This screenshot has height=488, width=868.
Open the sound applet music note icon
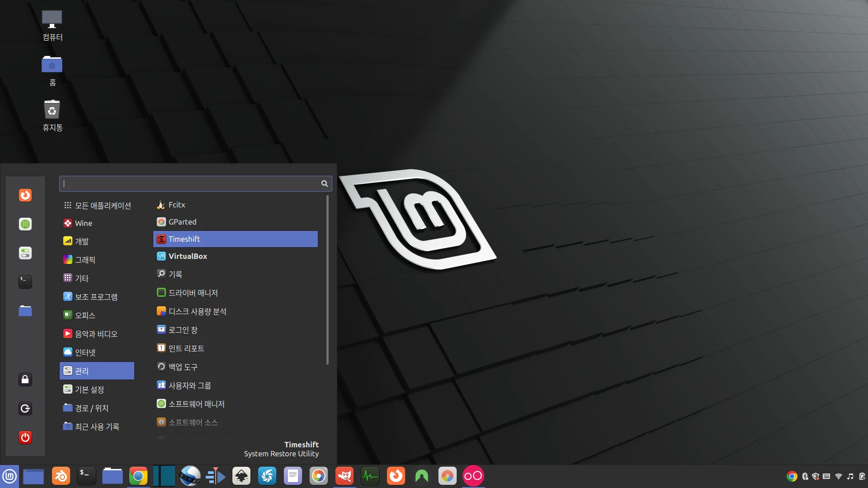point(850,476)
